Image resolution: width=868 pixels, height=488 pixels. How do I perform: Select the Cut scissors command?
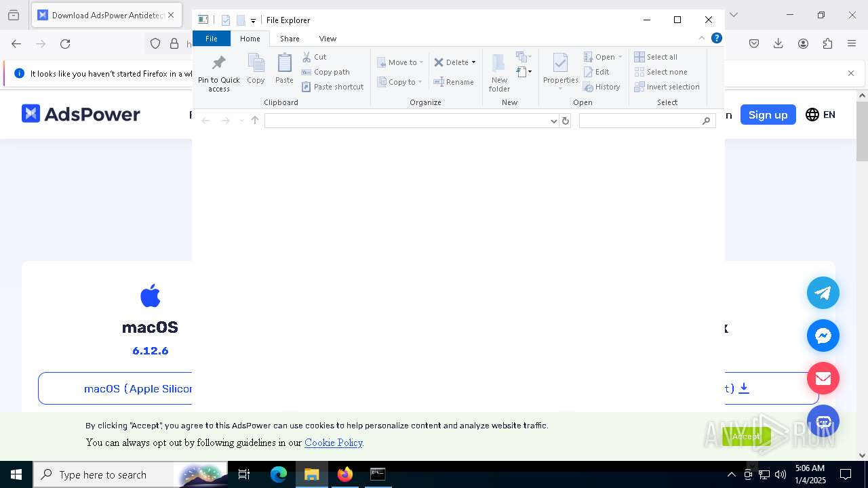(314, 57)
